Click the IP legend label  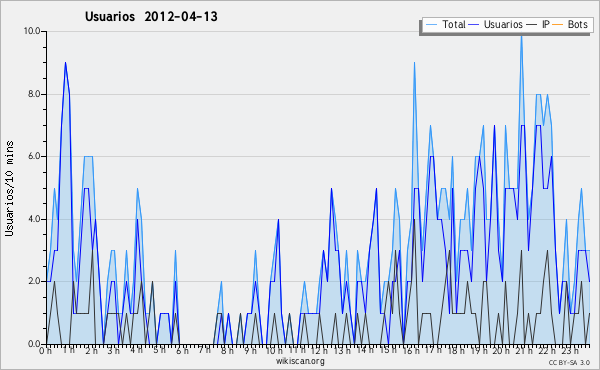(x=546, y=24)
